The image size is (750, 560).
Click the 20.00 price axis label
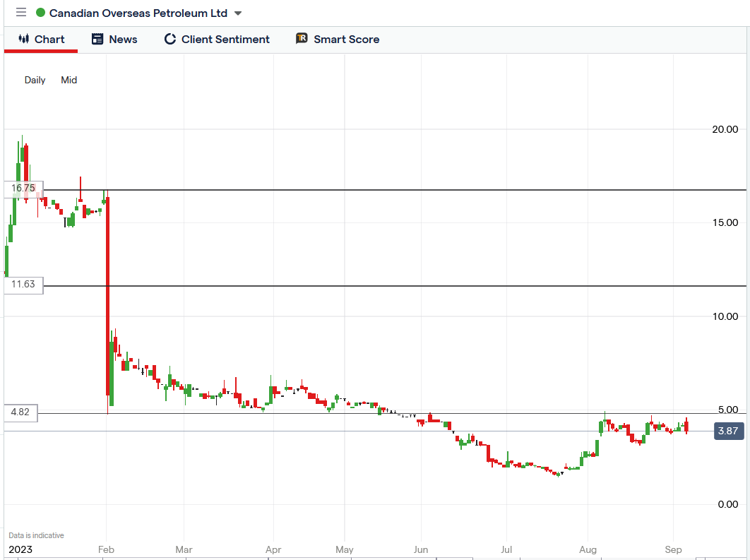click(725, 129)
